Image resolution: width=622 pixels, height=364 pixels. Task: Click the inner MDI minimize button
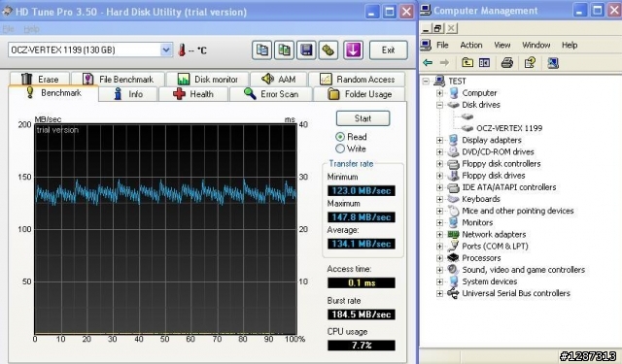[x=426, y=28]
